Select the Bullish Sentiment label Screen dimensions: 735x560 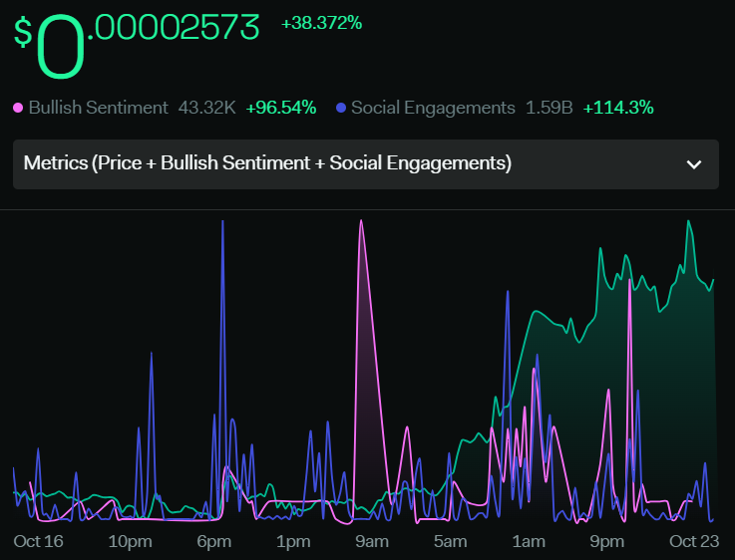98,108
